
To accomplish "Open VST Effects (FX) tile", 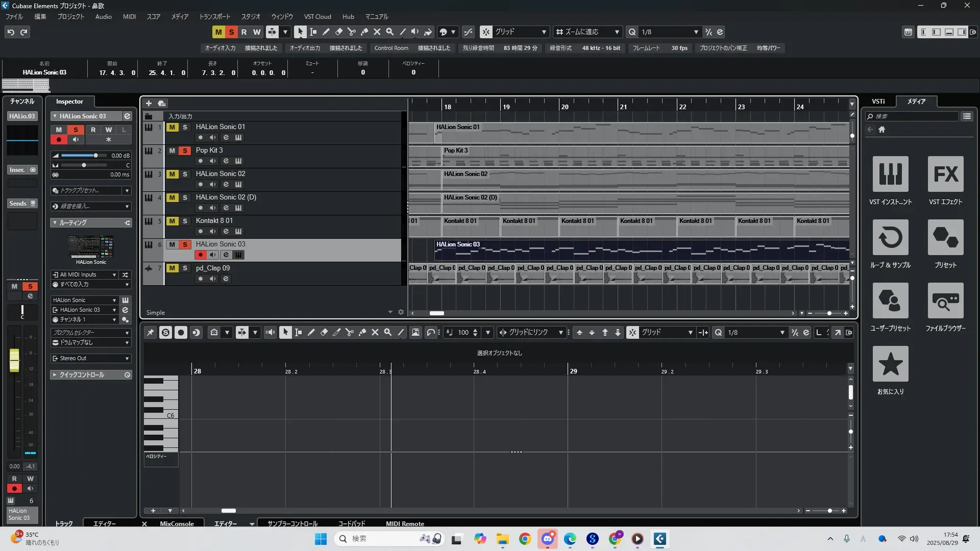I will [x=945, y=174].
